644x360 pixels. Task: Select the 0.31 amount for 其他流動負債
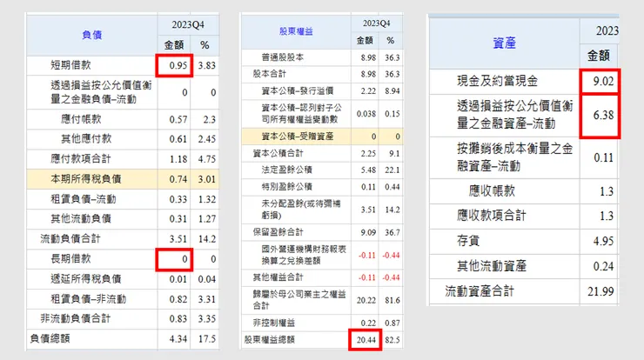click(178, 219)
